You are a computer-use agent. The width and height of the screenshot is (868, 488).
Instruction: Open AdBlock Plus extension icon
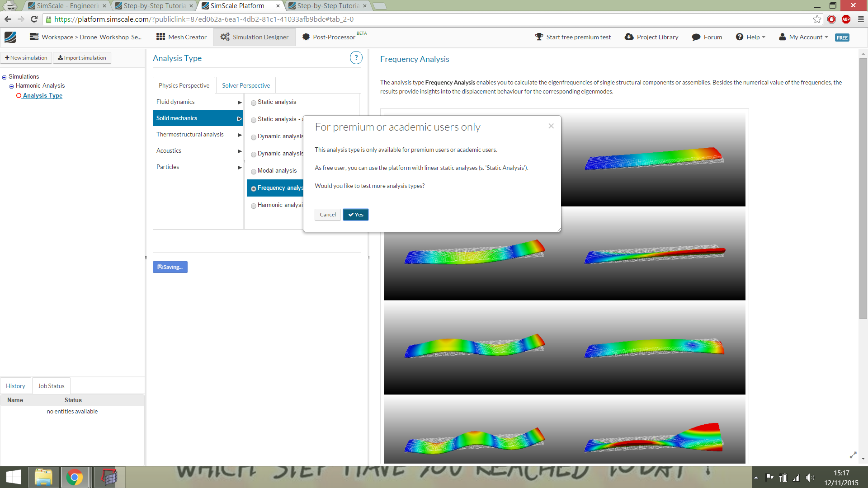(x=846, y=19)
